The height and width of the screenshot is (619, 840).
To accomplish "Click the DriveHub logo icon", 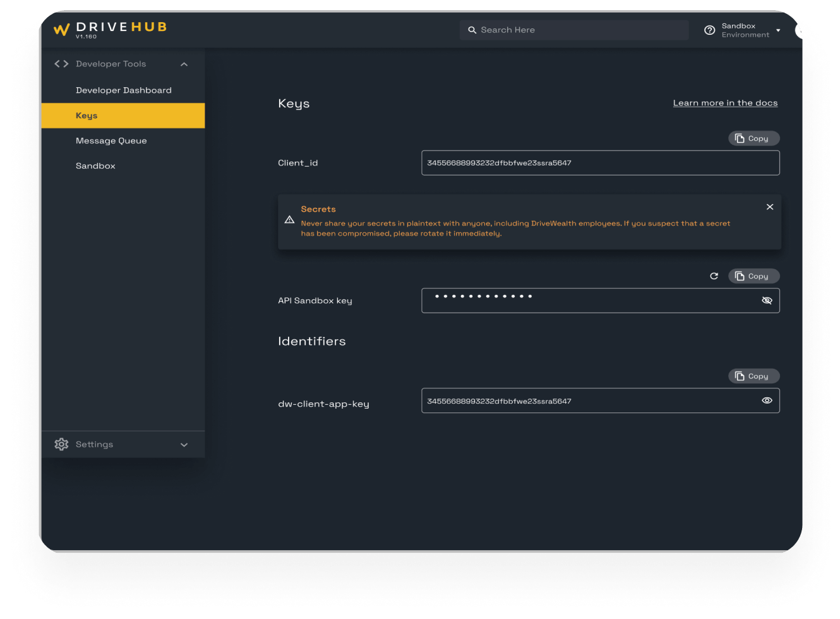I will tap(61, 30).
